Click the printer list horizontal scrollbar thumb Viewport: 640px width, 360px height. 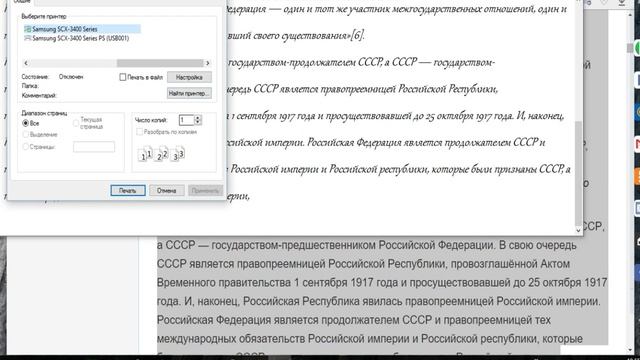pos(160,63)
